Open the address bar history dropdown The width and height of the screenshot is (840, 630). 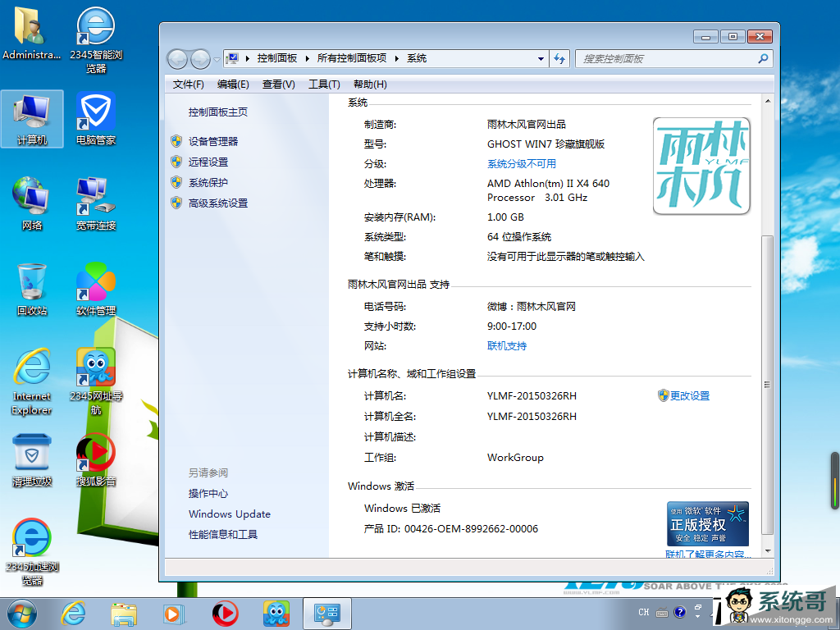[x=541, y=58]
